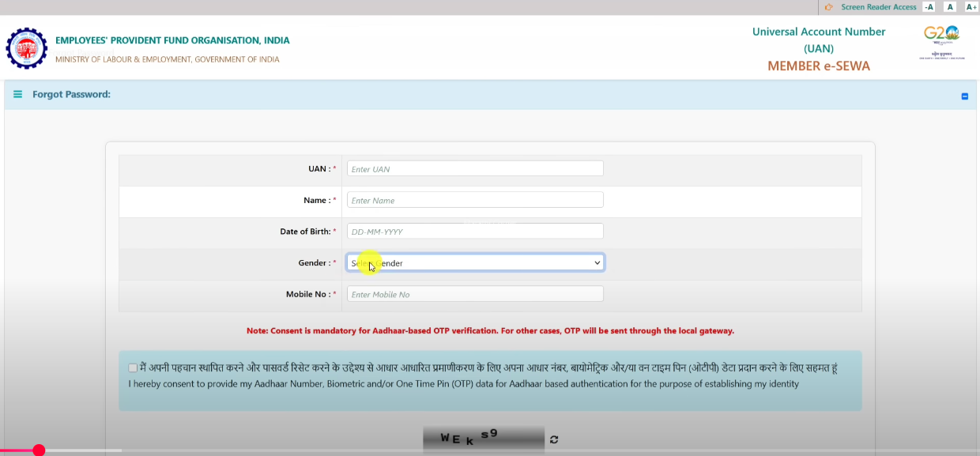Collapse the Forgot Password panel
The height and width of the screenshot is (456, 980).
pos(964,96)
